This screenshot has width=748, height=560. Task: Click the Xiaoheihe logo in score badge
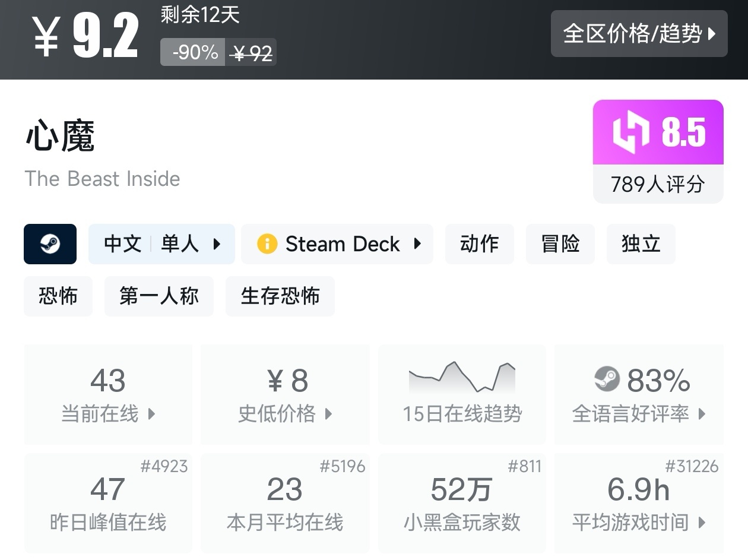(630, 132)
